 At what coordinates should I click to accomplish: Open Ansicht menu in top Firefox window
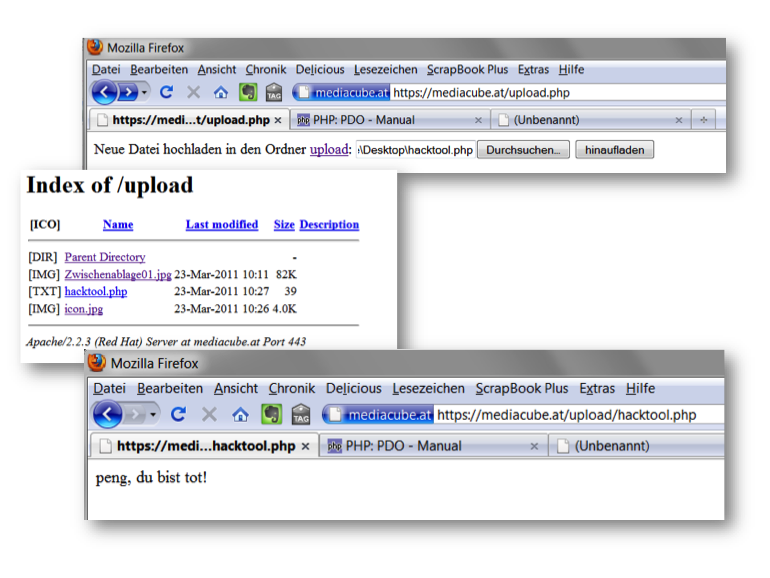[217, 70]
